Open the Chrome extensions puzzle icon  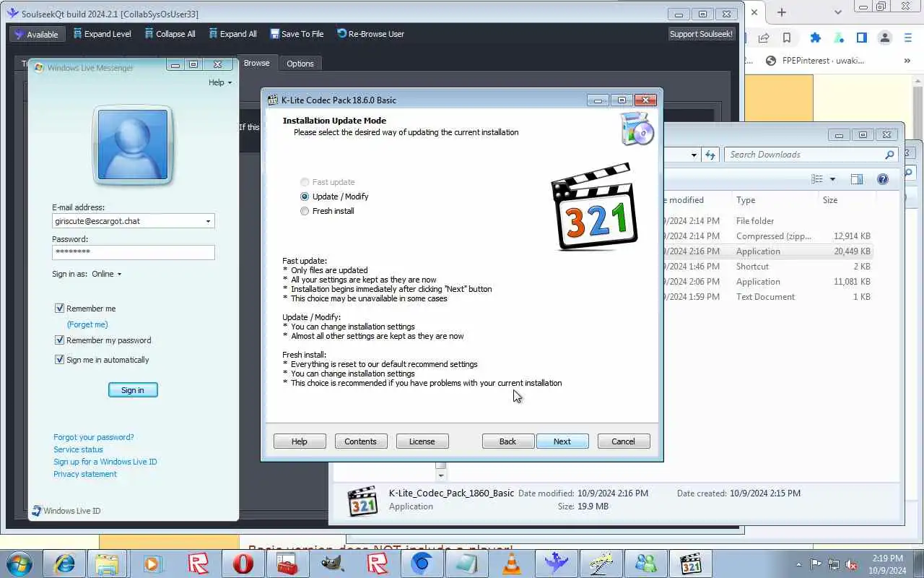pyautogui.click(x=816, y=38)
